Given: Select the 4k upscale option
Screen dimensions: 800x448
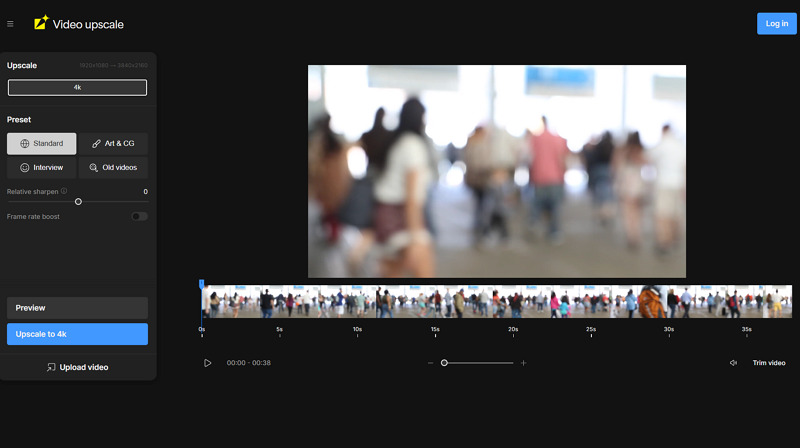Looking at the screenshot, I should point(77,88).
